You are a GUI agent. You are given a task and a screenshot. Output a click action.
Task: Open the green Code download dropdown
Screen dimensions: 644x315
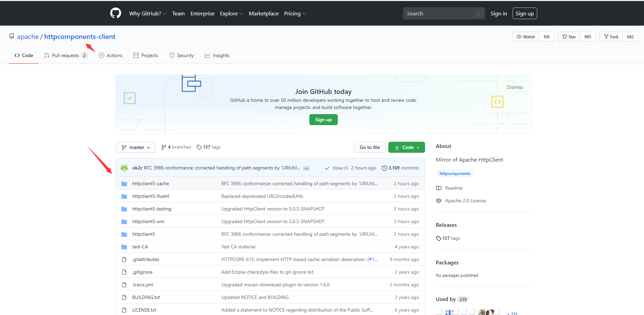tap(407, 147)
